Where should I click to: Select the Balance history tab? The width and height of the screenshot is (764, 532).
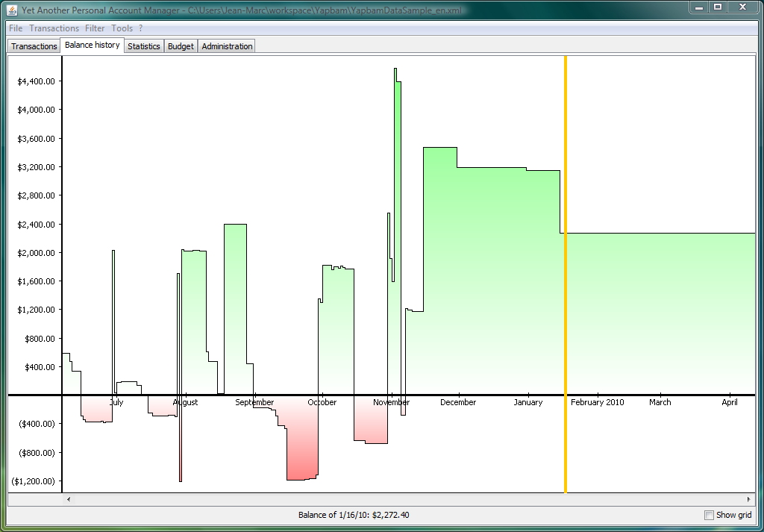pyautogui.click(x=92, y=45)
